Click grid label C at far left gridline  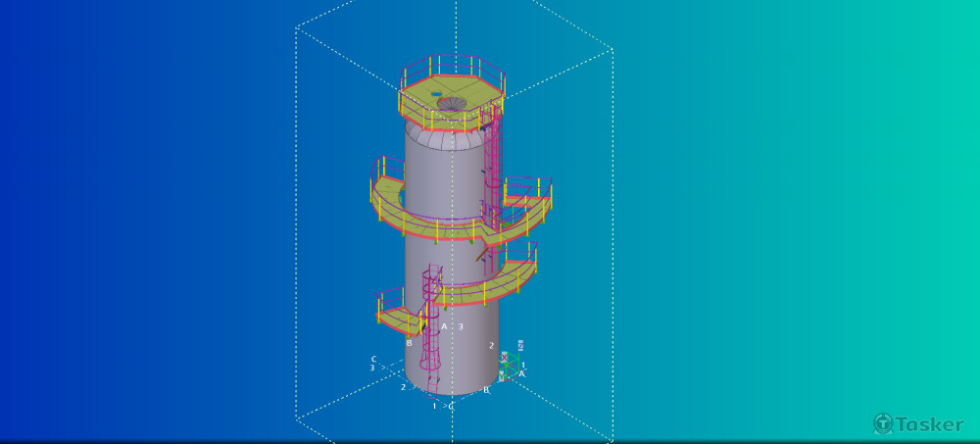(373, 359)
